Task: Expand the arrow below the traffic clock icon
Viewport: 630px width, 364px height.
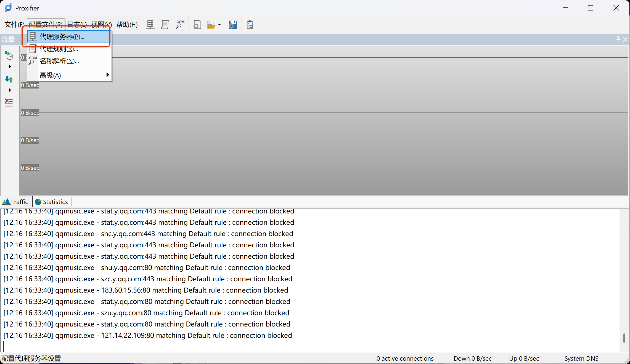Action: (x=10, y=66)
